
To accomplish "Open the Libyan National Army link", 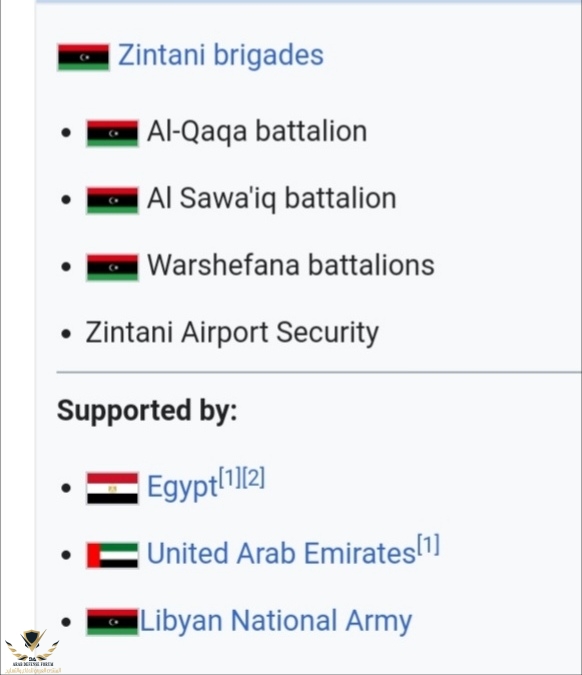I will pyautogui.click(x=276, y=621).
